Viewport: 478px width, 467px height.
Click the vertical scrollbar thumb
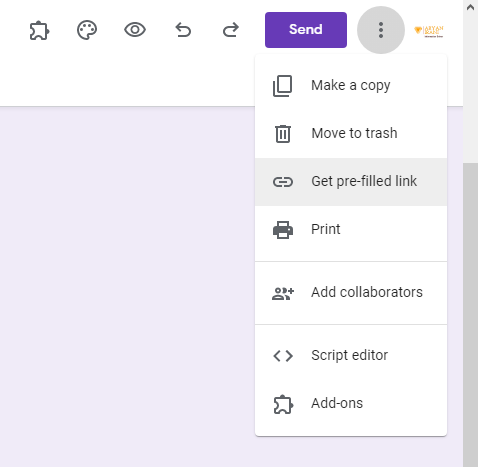[470, 315]
